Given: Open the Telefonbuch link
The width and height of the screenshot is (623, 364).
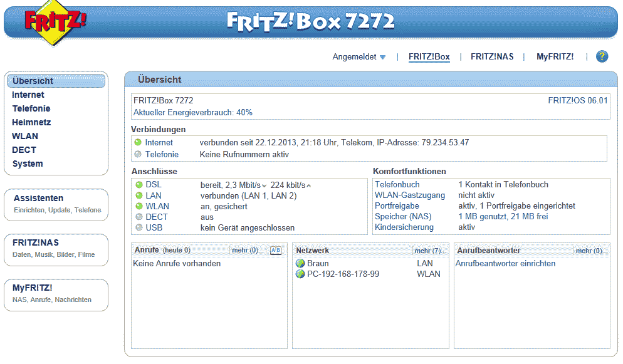Looking at the screenshot, I should [x=397, y=185].
